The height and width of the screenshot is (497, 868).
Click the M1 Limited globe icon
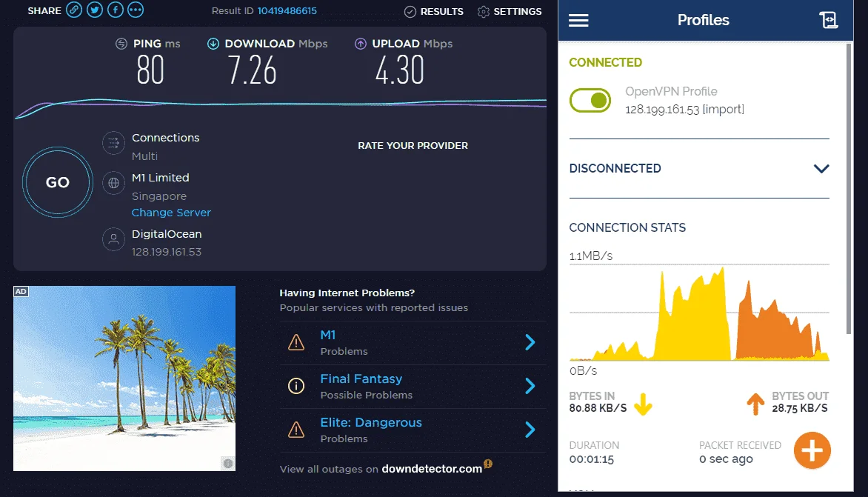point(113,183)
